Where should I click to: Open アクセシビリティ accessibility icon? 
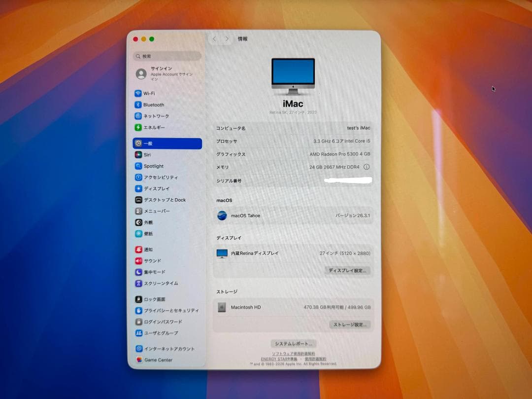click(x=138, y=177)
